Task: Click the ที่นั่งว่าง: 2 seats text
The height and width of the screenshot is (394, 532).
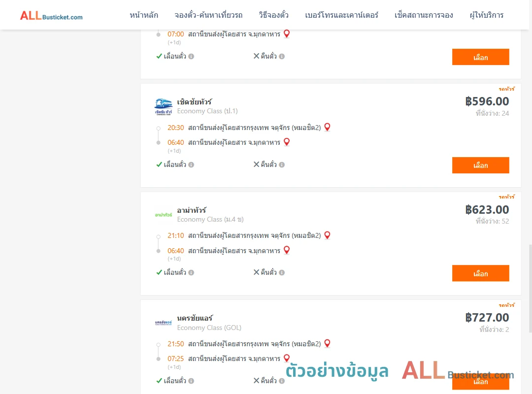Action: click(x=494, y=329)
